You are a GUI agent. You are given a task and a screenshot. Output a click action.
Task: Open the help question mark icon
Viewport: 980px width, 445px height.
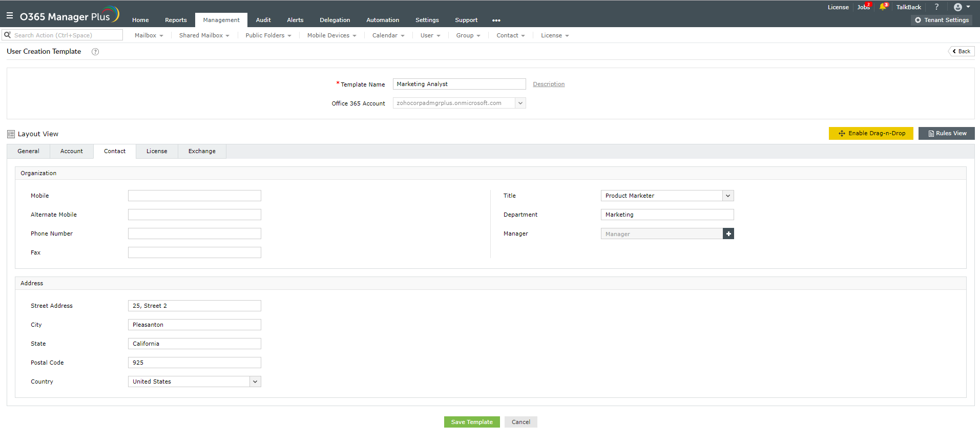point(936,7)
